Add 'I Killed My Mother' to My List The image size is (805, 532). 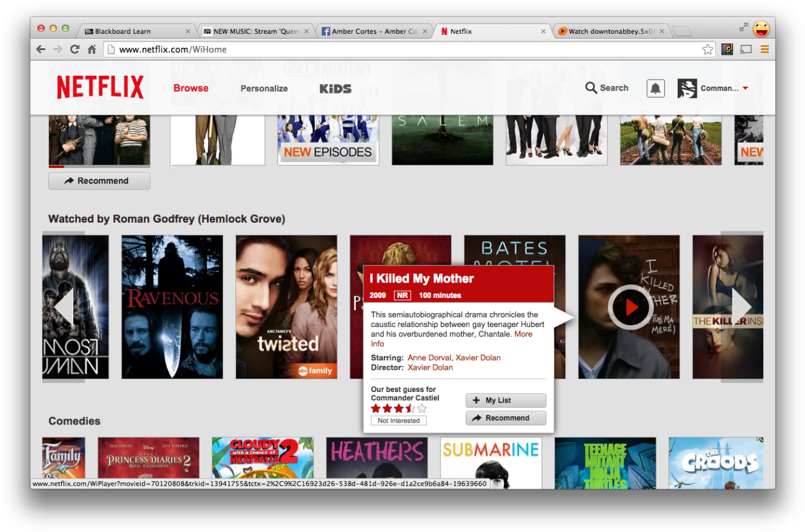pos(505,400)
